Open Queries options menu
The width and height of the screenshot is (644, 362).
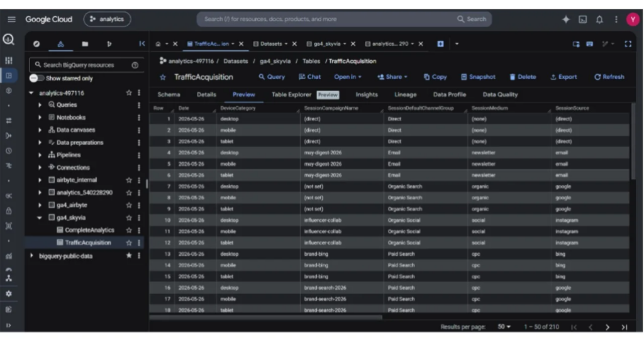139,105
